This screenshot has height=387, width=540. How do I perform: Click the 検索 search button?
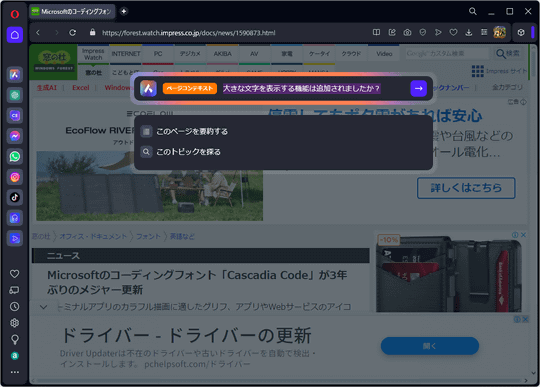point(508,53)
